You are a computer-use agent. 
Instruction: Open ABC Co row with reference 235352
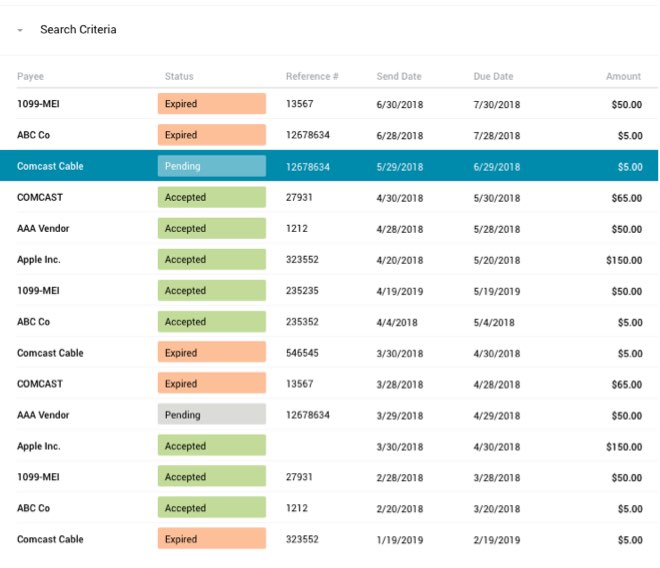(33, 322)
